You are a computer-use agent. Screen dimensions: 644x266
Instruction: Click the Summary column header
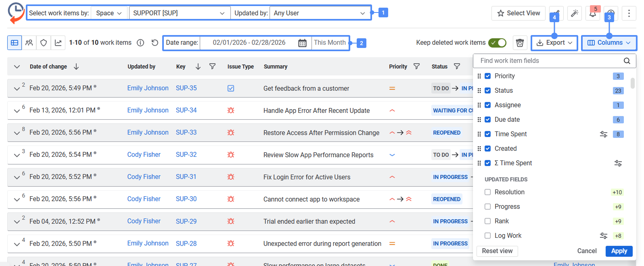[276, 66]
